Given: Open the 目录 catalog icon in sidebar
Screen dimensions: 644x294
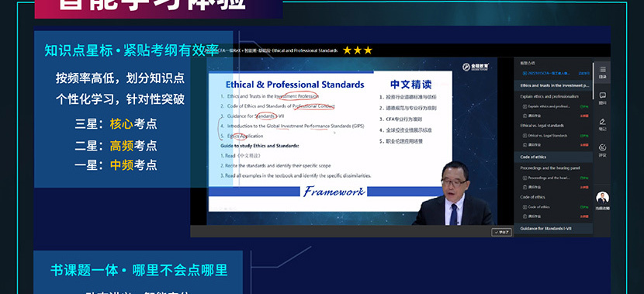Looking at the screenshot, I should 602,72.
